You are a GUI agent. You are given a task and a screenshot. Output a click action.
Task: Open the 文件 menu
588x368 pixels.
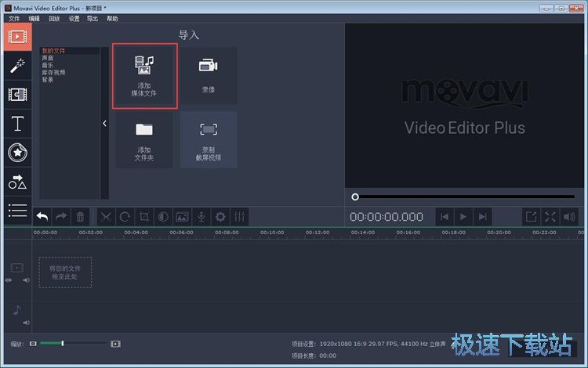click(14, 18)
